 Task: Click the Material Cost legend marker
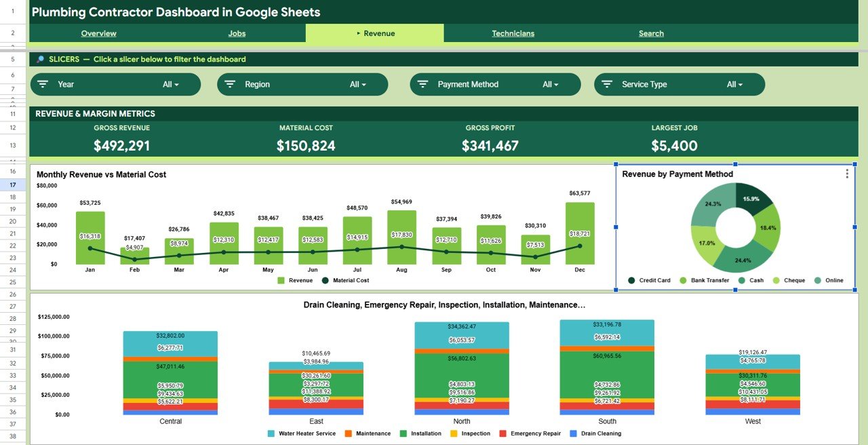click(x=325, y=280)
